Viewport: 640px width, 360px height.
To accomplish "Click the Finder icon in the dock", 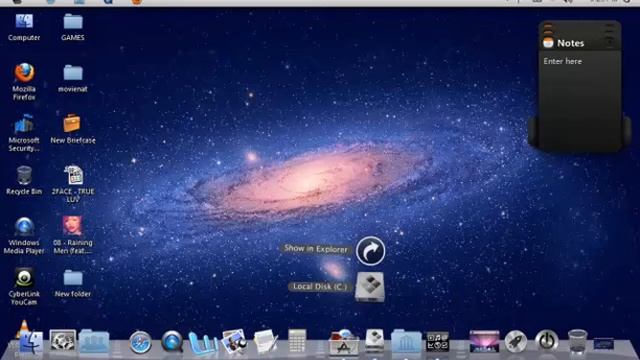I will pyautogui.click(x=30, y=343).
